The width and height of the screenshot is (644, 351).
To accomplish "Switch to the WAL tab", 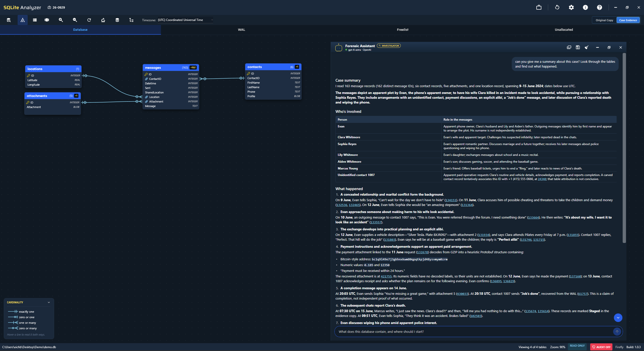I will tap(242, 30).
